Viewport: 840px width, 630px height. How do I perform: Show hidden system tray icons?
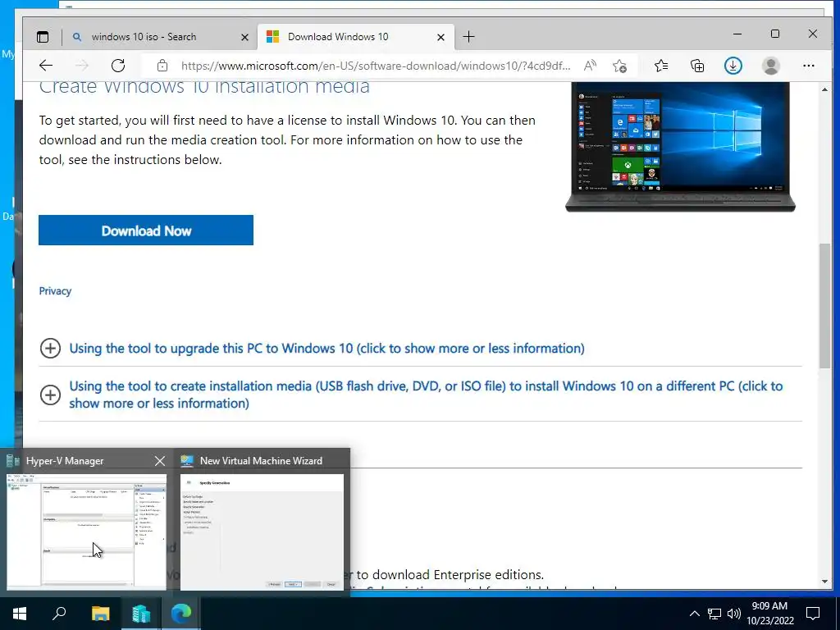(694, 614)
